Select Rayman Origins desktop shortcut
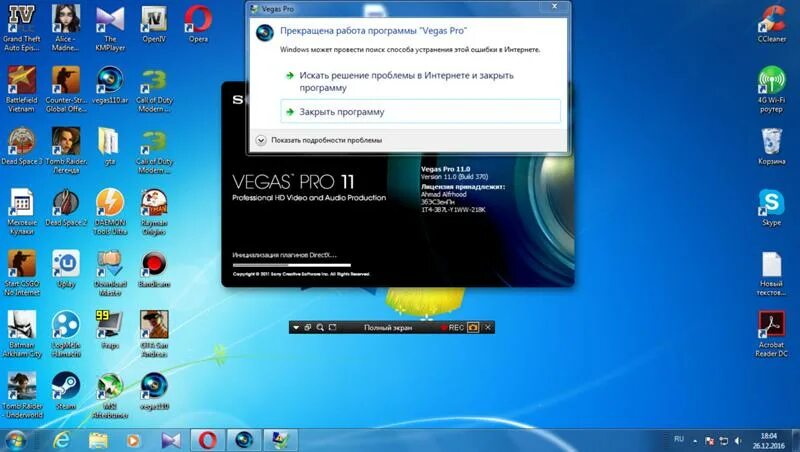Image resolution: width=800 pixels, height=452 pixels. [154, 211]
